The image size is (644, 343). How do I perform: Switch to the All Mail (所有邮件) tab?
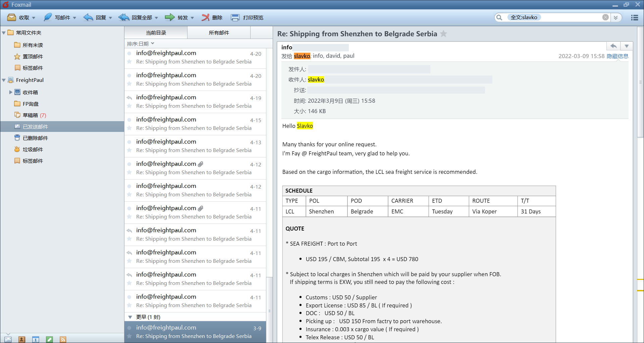(219, 33)
